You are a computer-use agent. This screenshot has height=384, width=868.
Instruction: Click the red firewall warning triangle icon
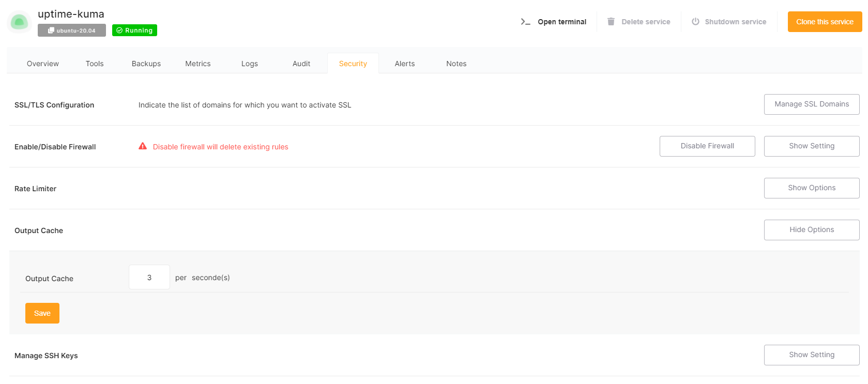143,146
